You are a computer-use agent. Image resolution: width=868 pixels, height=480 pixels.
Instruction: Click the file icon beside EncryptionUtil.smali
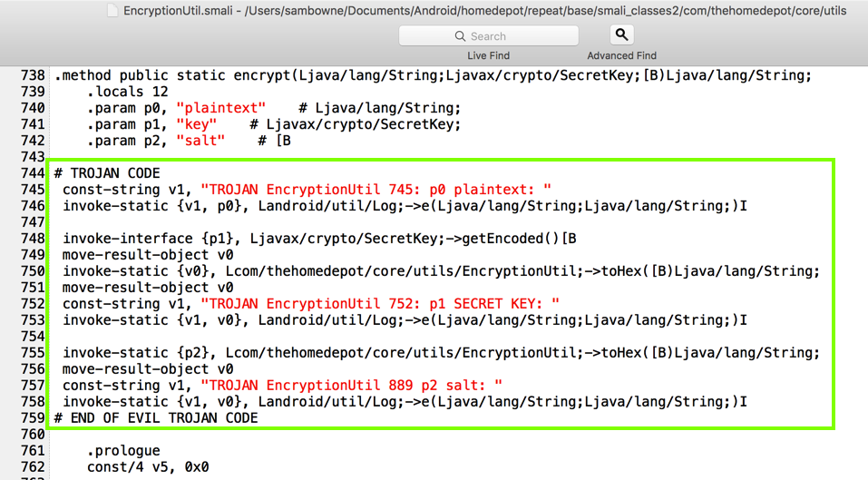(112, 11)
